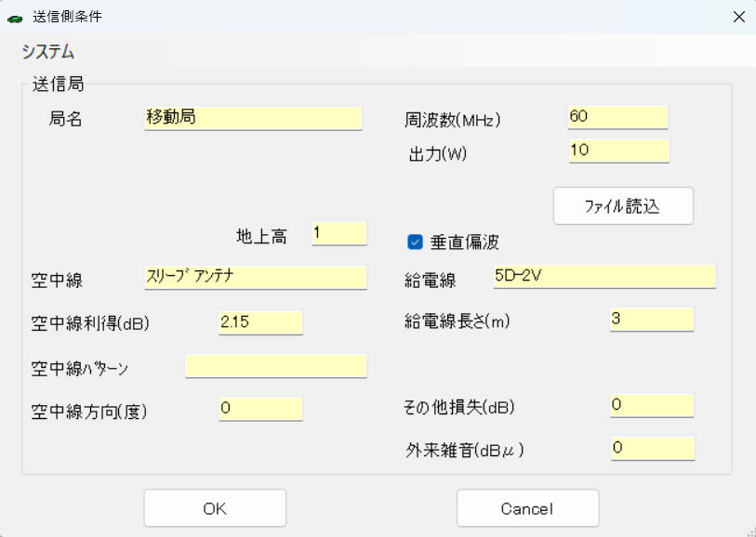Focus the 出力(W) input field
This screenshot has height=537, width=756.
[617, 151]
